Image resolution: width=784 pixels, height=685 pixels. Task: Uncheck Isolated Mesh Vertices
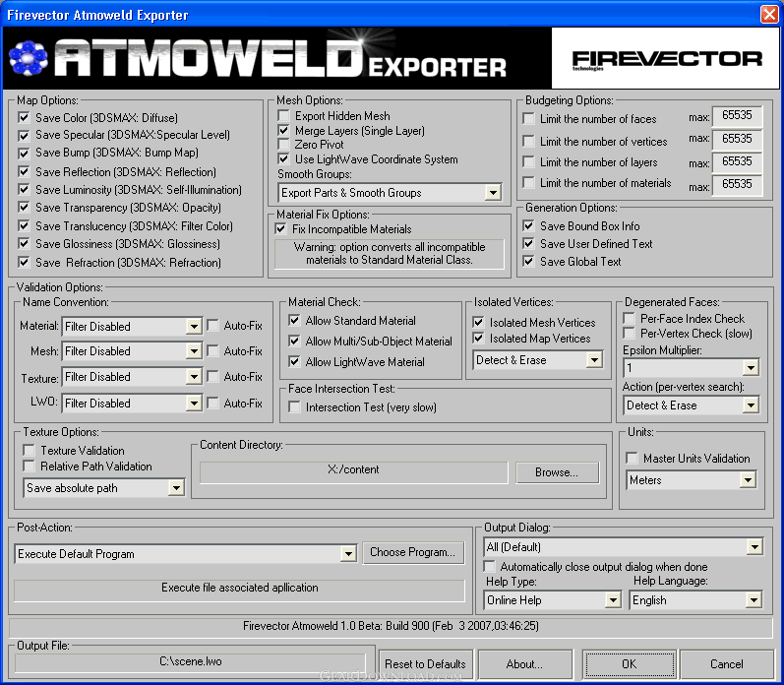tap(478, 322)
